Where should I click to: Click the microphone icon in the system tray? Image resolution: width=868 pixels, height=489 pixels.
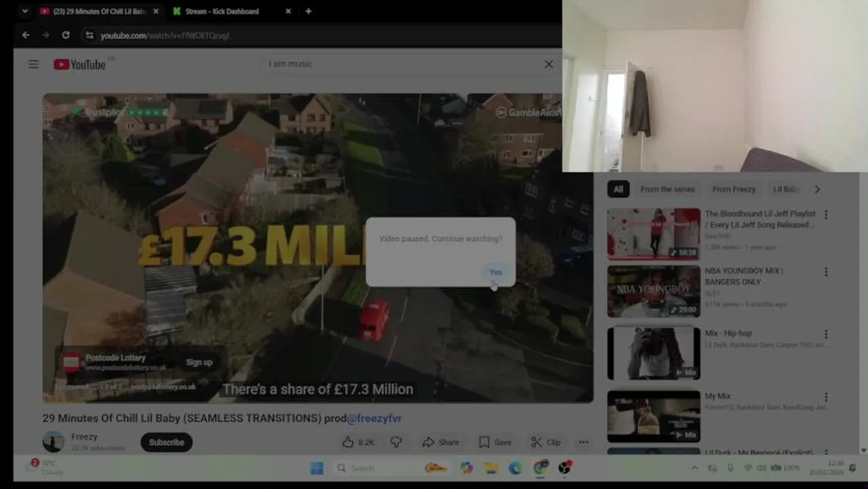pos(730,468)
